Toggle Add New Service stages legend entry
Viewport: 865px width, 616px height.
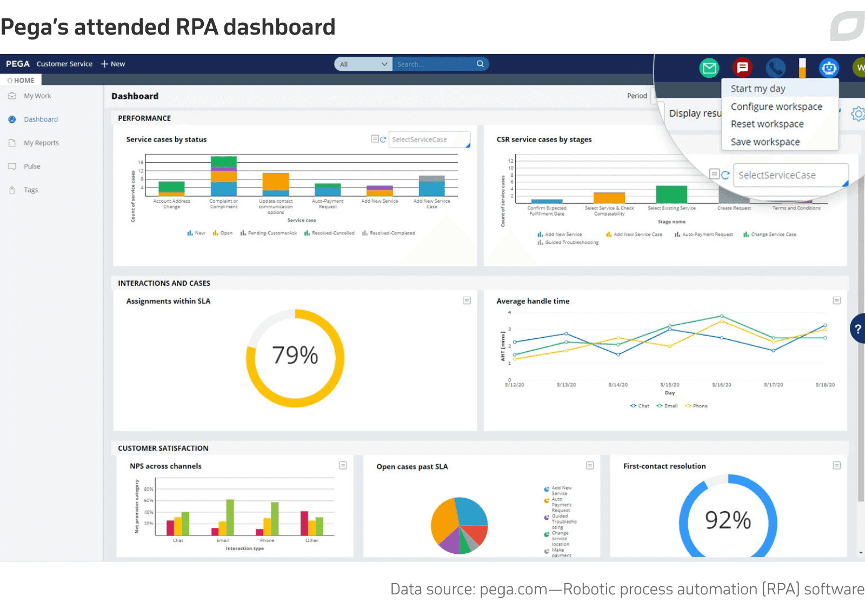tap(560, 235)
